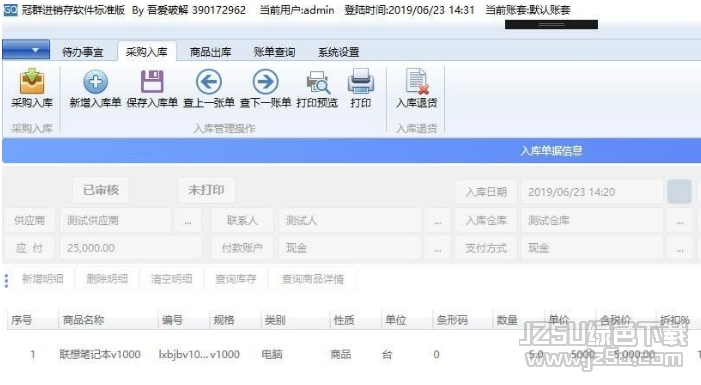The width and height of the screenshot is (701, 385).
Task: Click the 入库日期 field showing 2019/06/23 14:20
Action: click(592, 192)
